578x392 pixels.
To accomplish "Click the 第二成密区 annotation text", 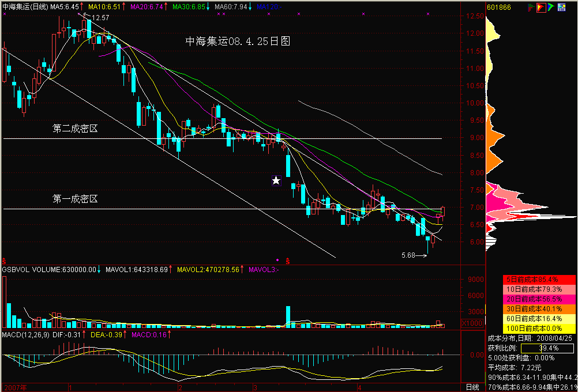I will [x=75, y=129].
